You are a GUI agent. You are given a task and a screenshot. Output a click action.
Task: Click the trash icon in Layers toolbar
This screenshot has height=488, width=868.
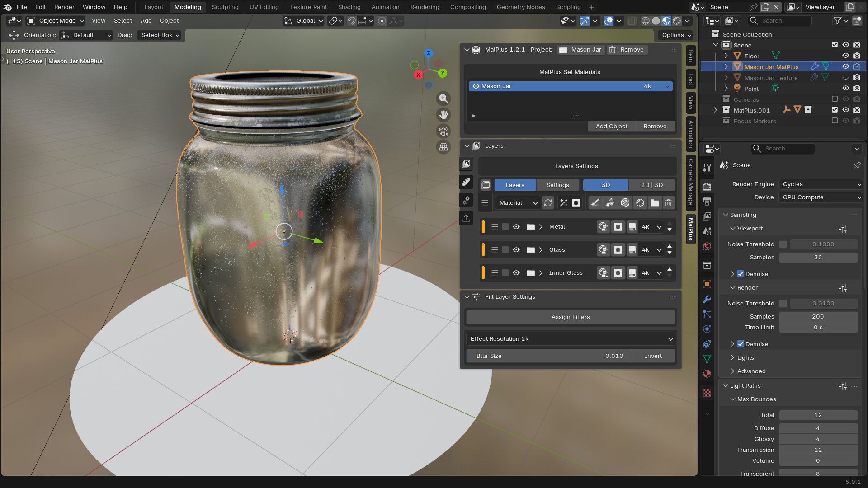(668, 203)
